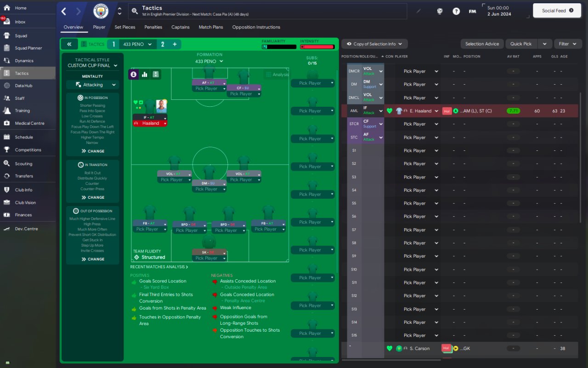This screenshot has height=368, width=588.
Task: Switch pitch to bar-chart analysis view
Action: point(145,74)
